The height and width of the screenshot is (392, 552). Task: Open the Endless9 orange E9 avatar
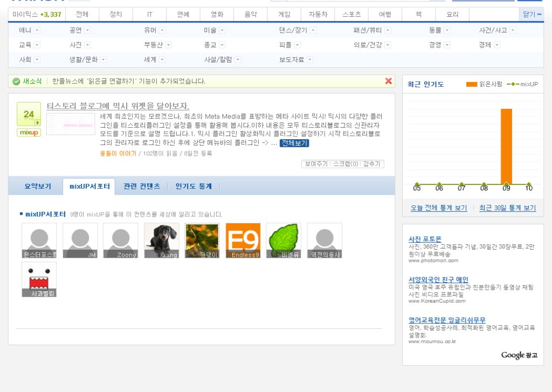click(x=243, y=240)
